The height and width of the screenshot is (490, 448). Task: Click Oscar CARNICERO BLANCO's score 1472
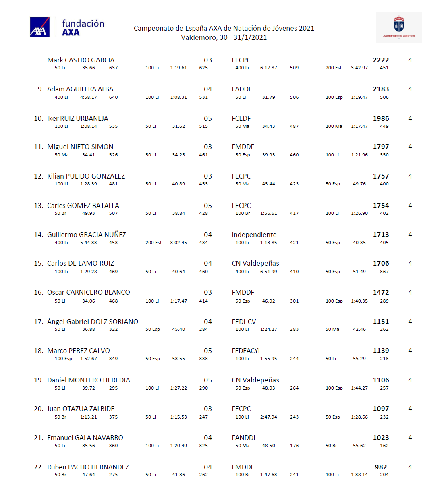(381, 292)
